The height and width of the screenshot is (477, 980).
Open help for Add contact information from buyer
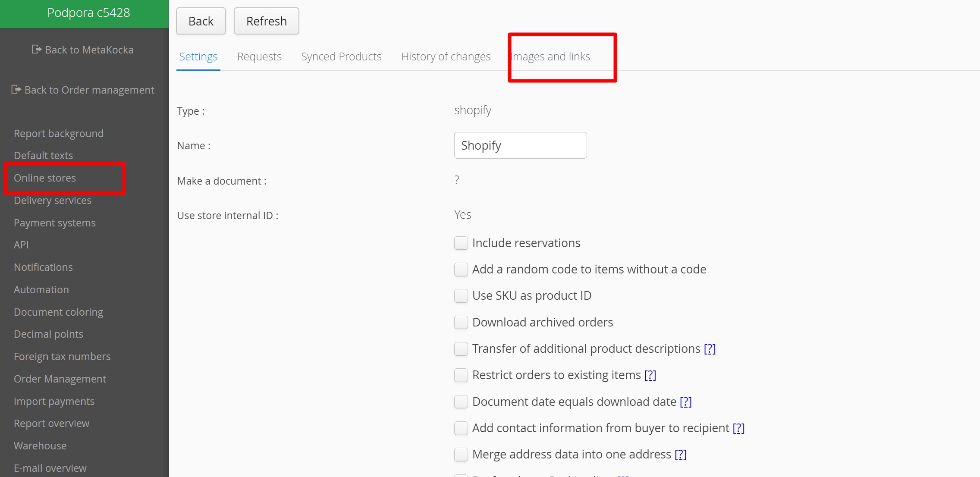click(x=738, y=428)
